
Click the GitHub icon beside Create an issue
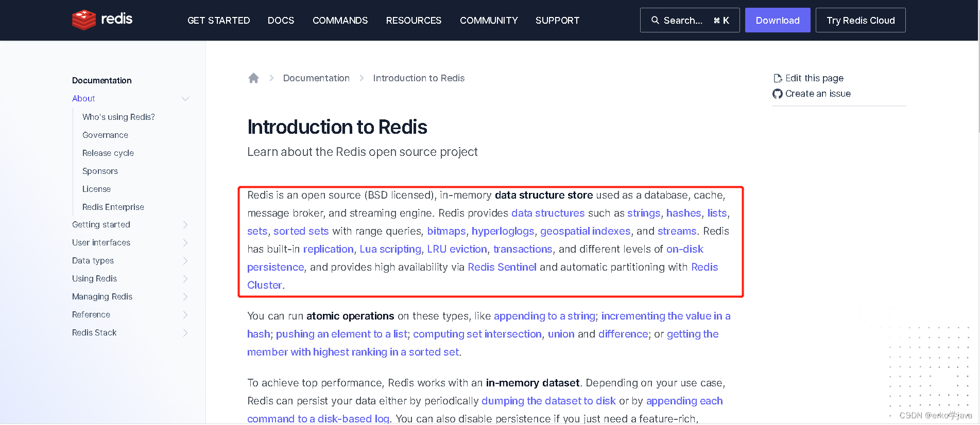[x=778, y=94]
